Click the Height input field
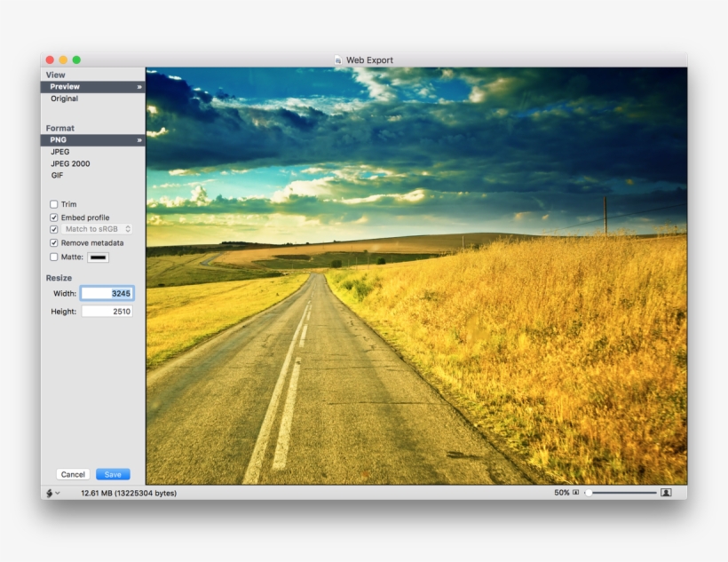The width and height of the screenshot is (728, 562). (x=107, y=312)
